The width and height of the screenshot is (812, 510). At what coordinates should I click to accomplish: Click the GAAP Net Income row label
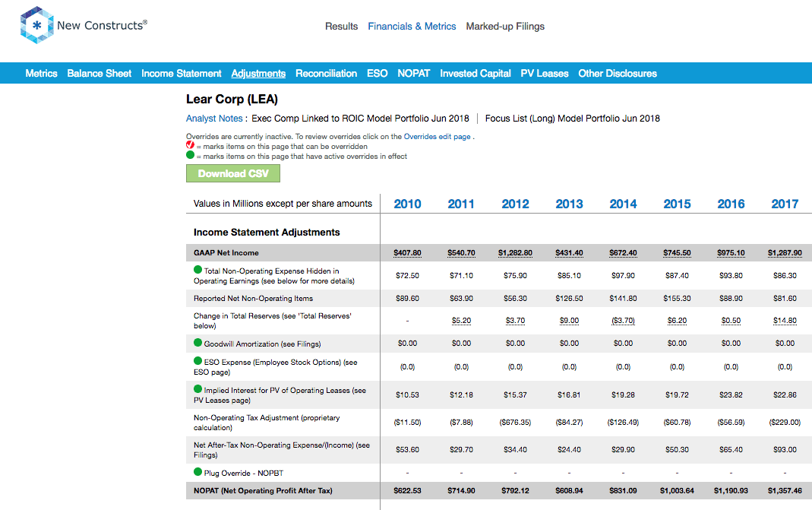(226, 253)
